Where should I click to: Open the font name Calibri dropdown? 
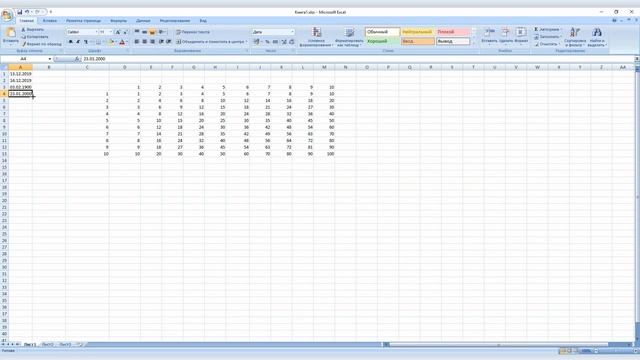96,32
